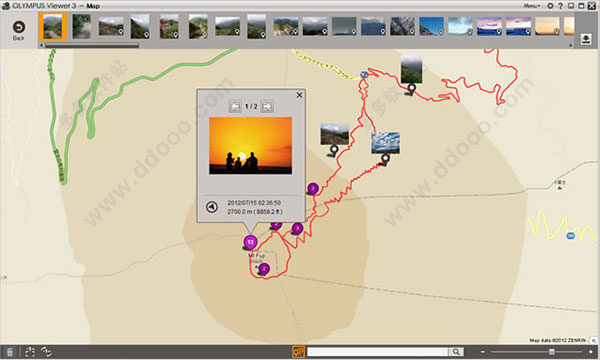Show next photo in popup with right arrow
Screen dimensions: 600x360
tap(267, 106)
